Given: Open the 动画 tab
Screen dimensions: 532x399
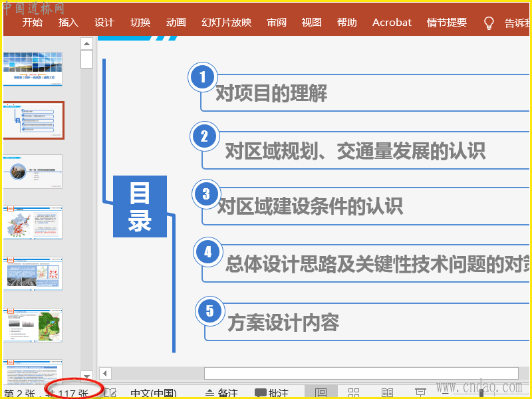Looking at the screenshot, I should click(x=176, y=23).
